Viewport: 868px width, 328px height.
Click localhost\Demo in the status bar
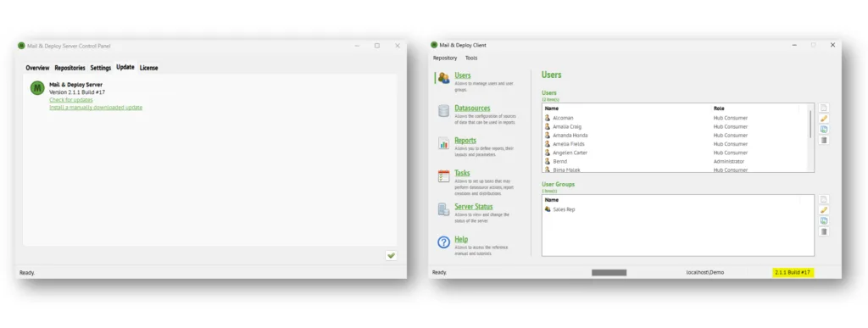pos(704,273)
